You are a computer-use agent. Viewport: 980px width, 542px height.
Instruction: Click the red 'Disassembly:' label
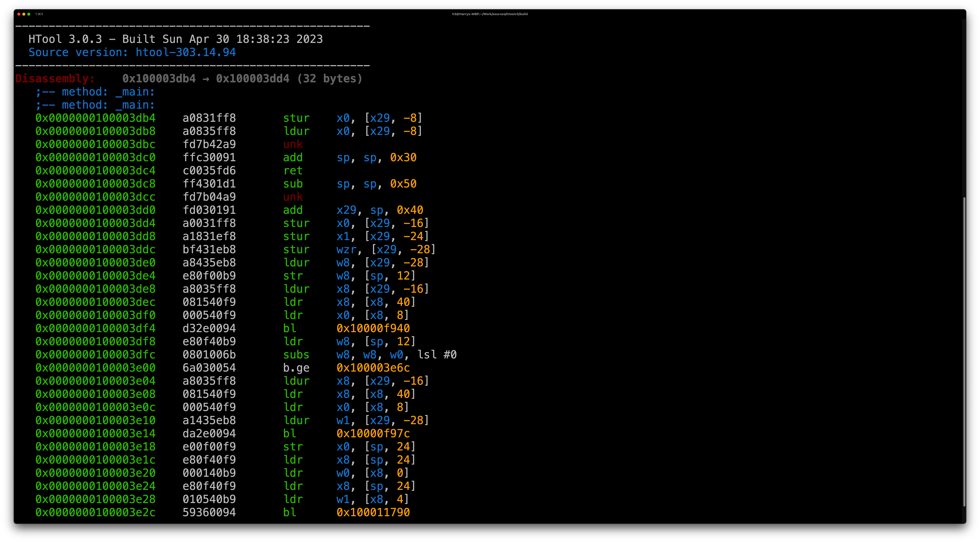[55, 79]
